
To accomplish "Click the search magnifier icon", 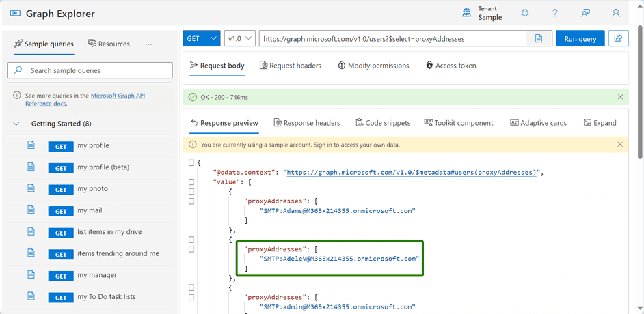I will (x=18, y=70).
